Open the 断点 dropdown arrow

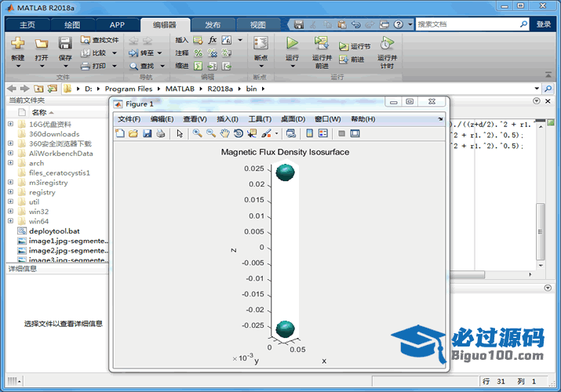pos(260,66)
